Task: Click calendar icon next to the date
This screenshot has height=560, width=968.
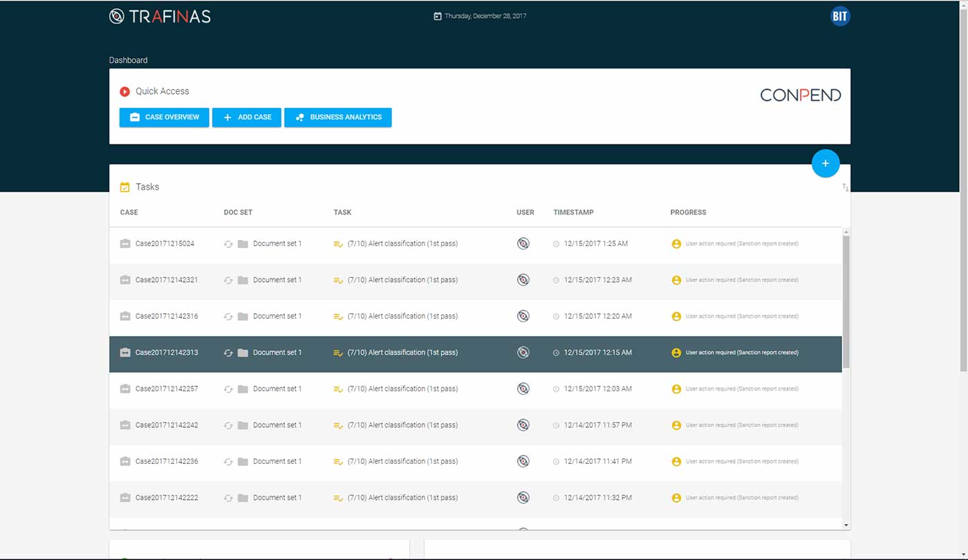Action: (x=437, y=16)
